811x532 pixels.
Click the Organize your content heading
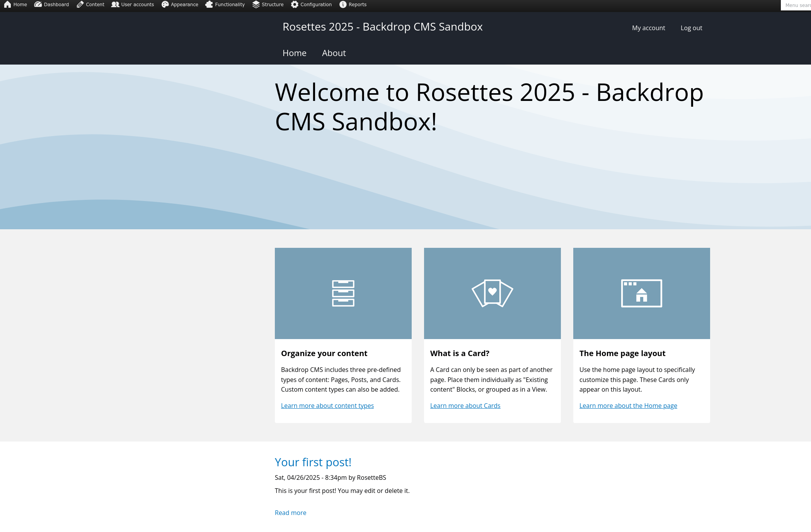point(324,353)
